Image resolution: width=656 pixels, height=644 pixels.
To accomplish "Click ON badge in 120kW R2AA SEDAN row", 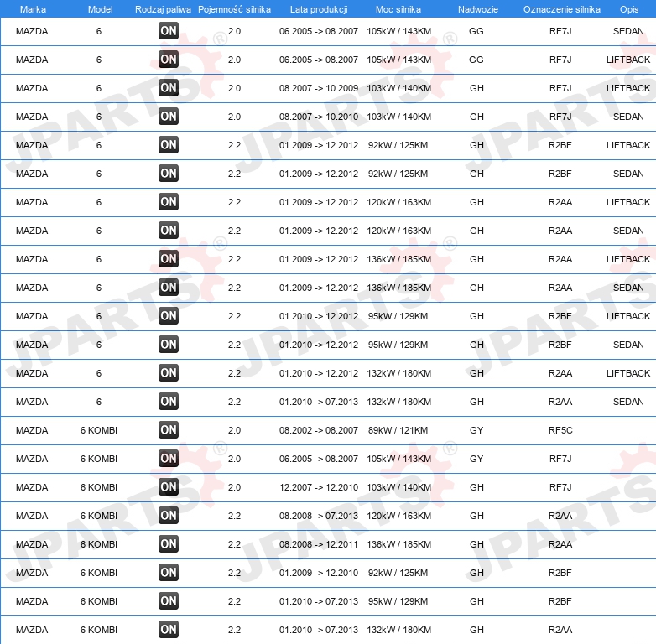I will [x=169, y=231].
